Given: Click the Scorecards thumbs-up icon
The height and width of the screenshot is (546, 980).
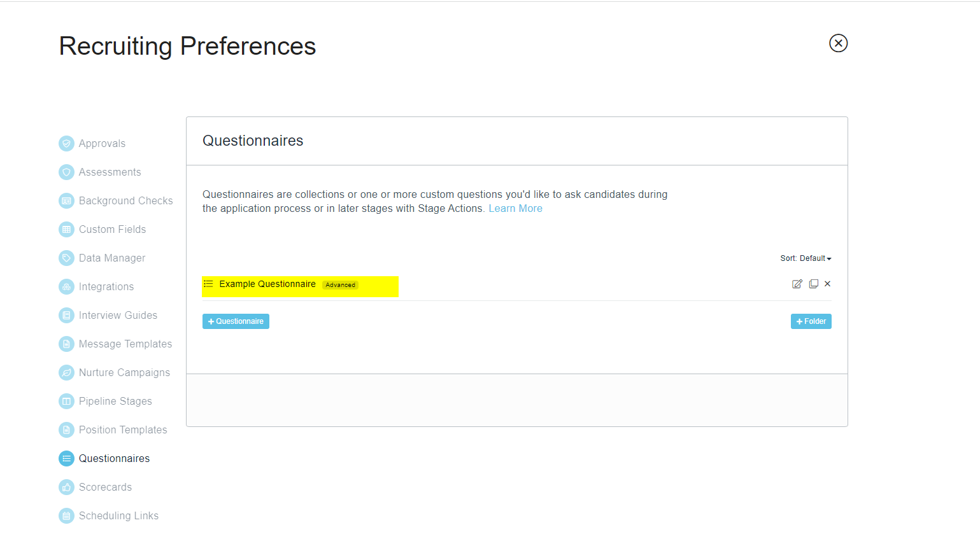Looking at the screenshot, I should pos(66,487).
